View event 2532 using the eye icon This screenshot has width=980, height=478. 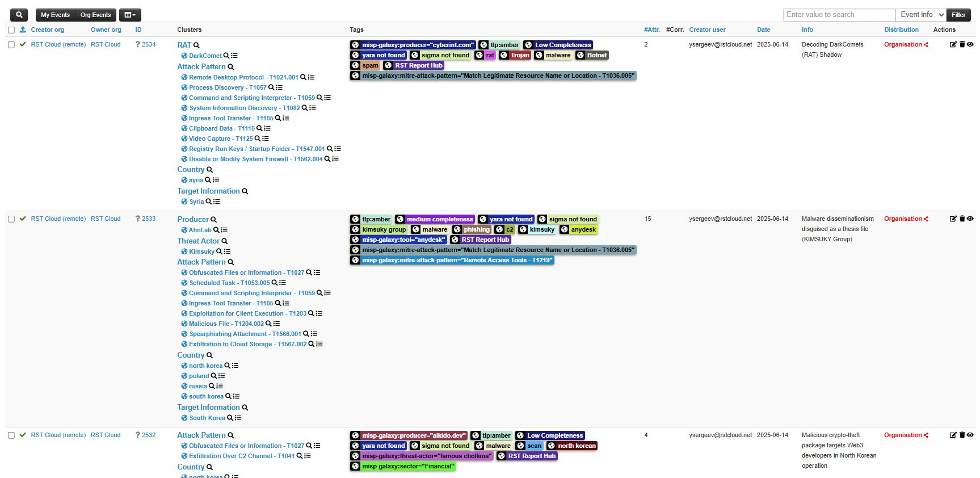click(970, 435)
